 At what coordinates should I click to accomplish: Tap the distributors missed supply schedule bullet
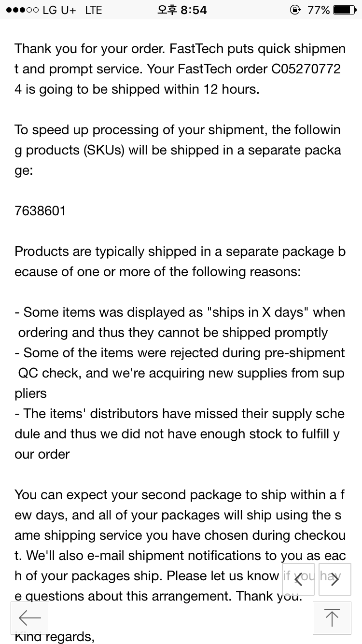[180, 434]
